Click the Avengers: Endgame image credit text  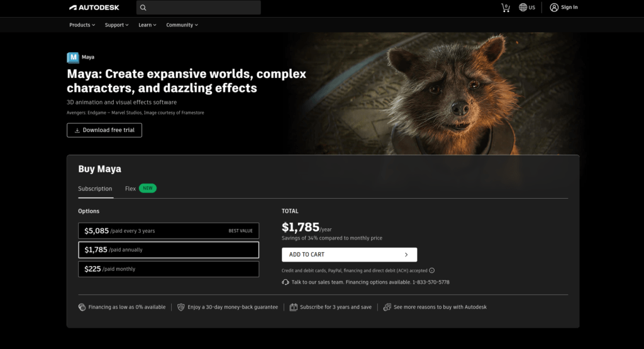coord(136,113)
